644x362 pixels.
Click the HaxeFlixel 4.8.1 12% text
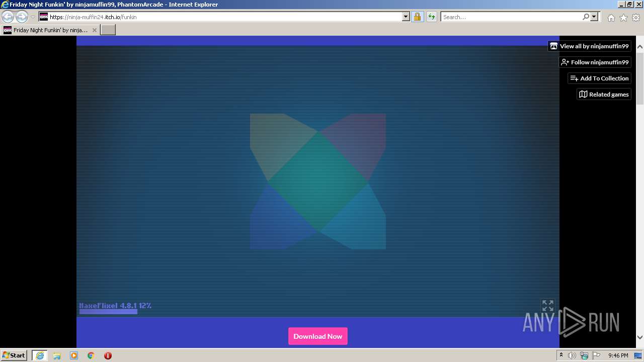click(x=115, y=305)
